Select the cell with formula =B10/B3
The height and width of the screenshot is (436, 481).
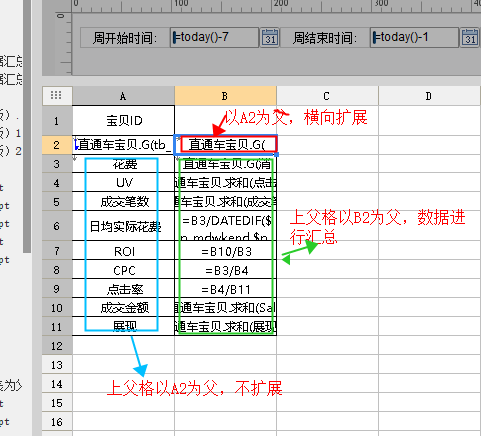click(x=226, y=251)
